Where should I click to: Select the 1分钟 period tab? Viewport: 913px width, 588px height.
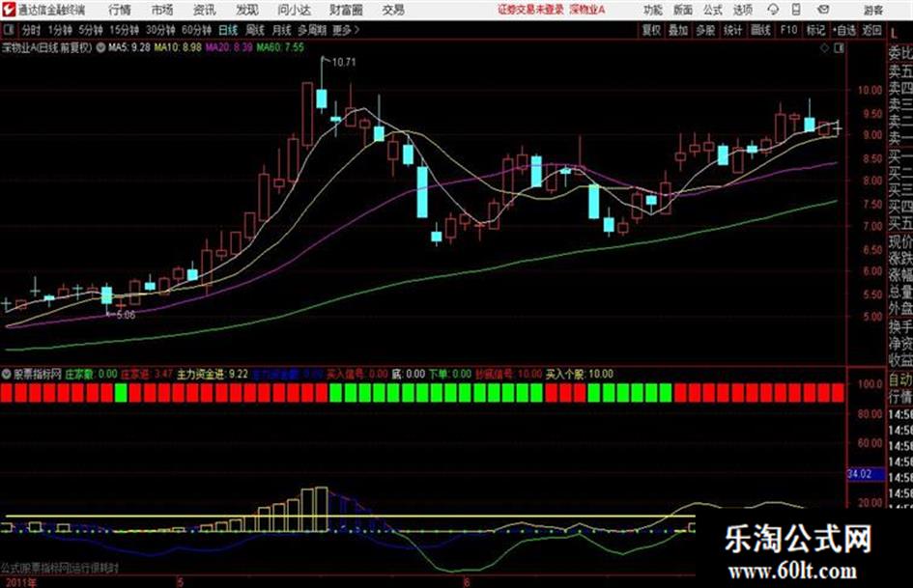[x=59, y=30]
